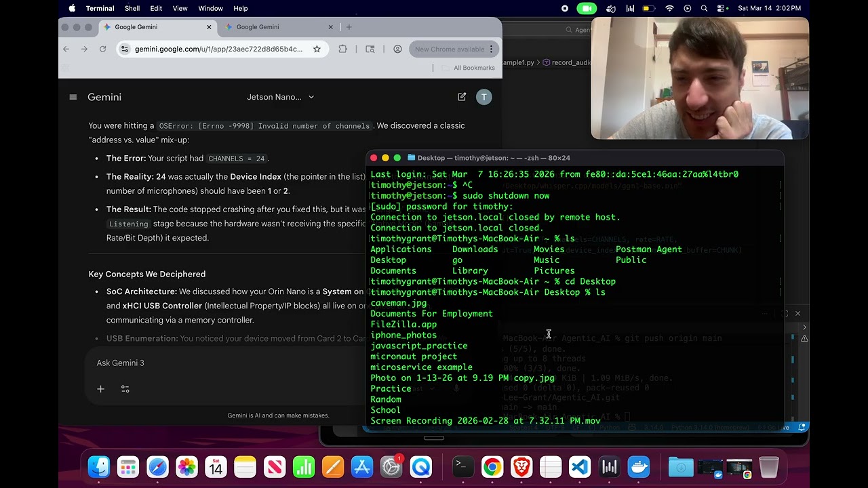This screenshot has height=488, width=868.
Task: Open System Settings with badge in Dock
Action: (x=391, y=467)
